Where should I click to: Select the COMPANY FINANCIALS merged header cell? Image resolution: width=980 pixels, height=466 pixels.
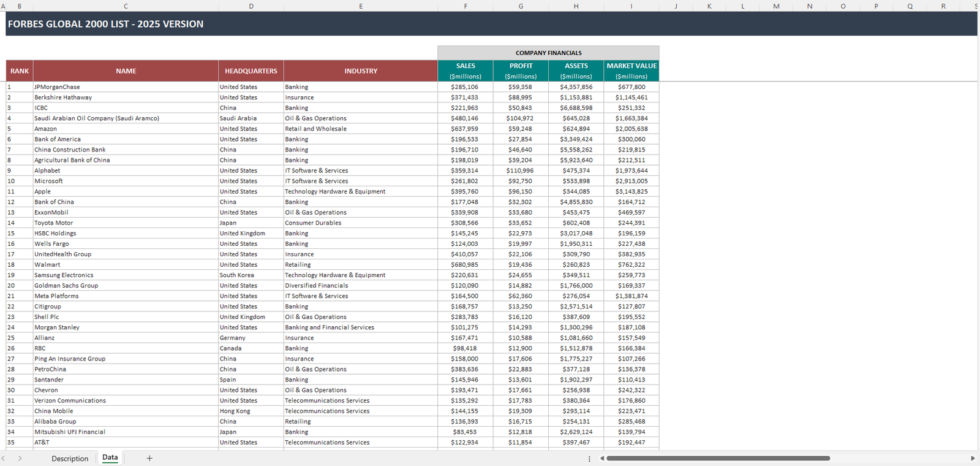click(548, 53)
